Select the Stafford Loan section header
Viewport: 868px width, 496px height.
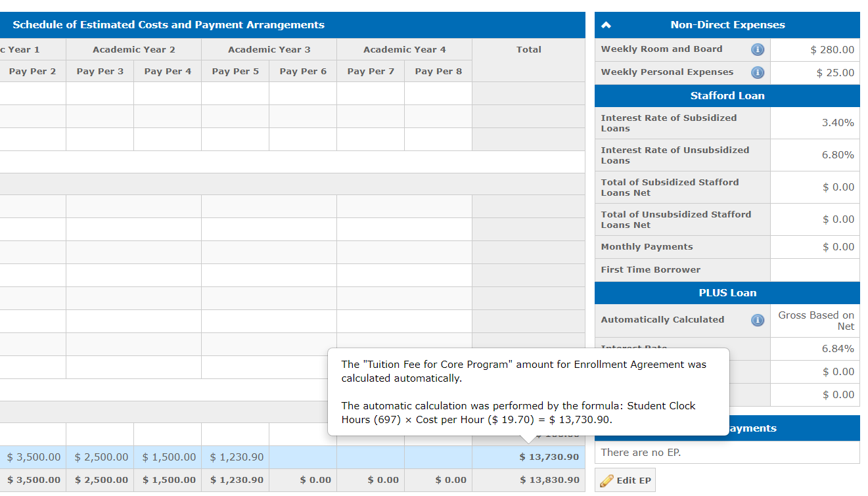[727, 96]
